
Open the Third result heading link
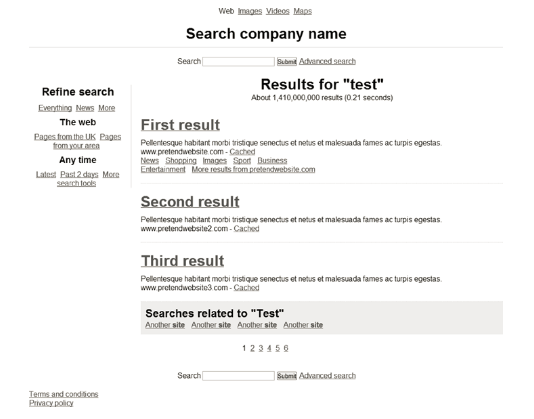point(182,261)
